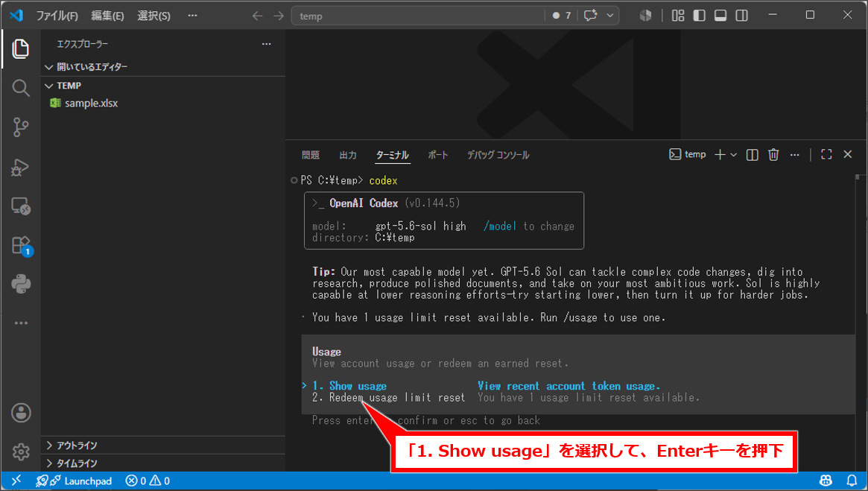The height and width of the screenshot is (491, 868).
Task: Switch to the ポート tab
Action: click(438, 155)
